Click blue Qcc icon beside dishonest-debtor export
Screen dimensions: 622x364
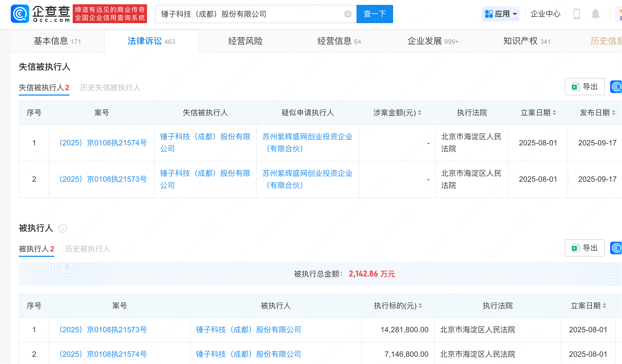tap(616, 87)
